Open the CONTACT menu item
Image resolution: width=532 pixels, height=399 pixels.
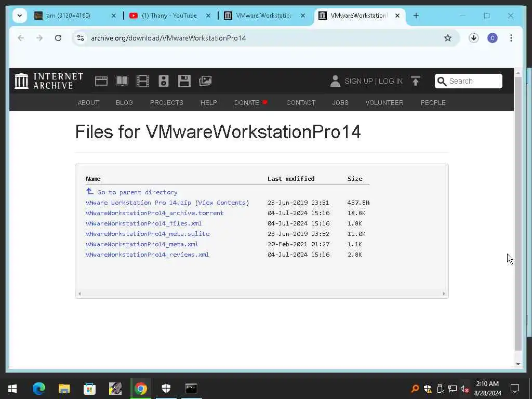(x=301, y=102)
